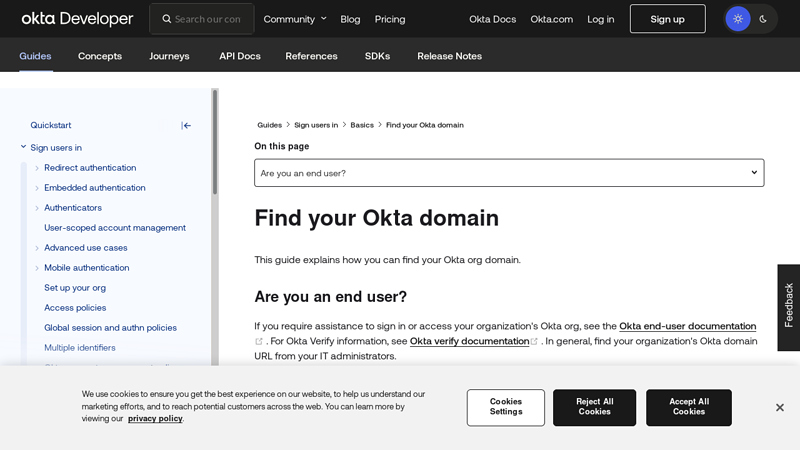Switch to light theme sun icon
Viewport: 800px width, 450px height.
point(738,19)
